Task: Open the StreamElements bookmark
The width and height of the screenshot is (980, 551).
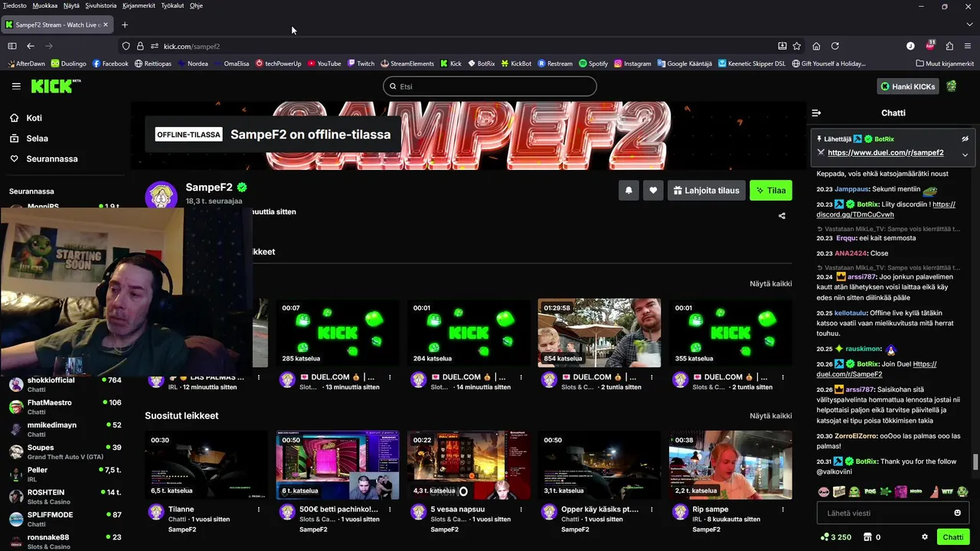Action: coord(407,64)
